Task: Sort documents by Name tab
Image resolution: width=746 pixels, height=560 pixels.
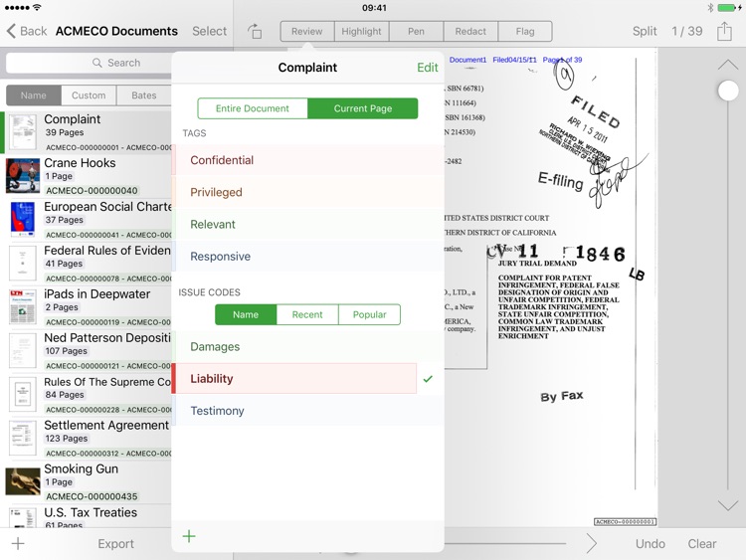Action: click(33, 95)
